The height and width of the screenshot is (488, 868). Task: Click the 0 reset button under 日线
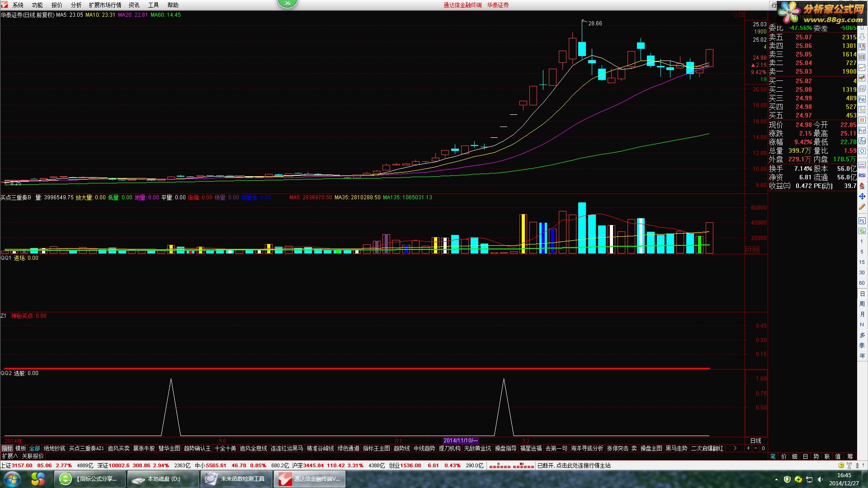(x=763, y=448)
